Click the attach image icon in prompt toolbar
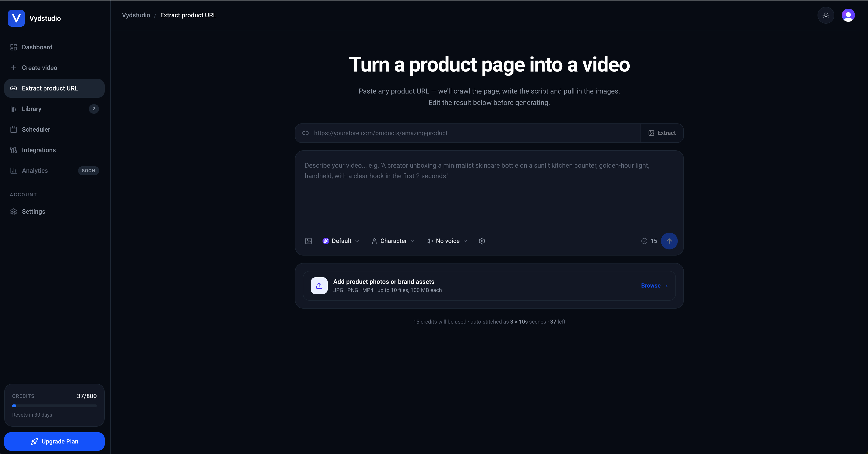The image size is (868, 454). (308, 241)
